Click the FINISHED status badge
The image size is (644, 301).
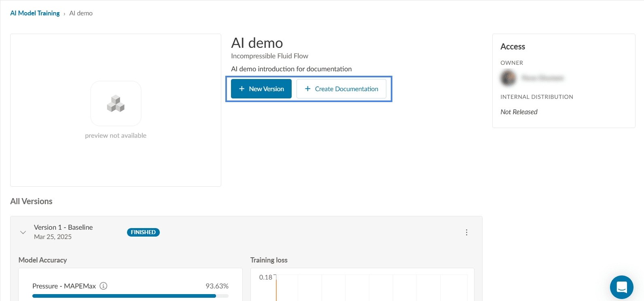[x=143, y=233]
